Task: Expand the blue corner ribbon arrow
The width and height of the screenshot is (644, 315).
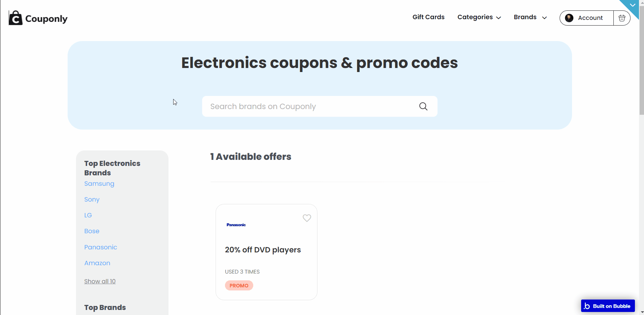Action: point(633,5)
